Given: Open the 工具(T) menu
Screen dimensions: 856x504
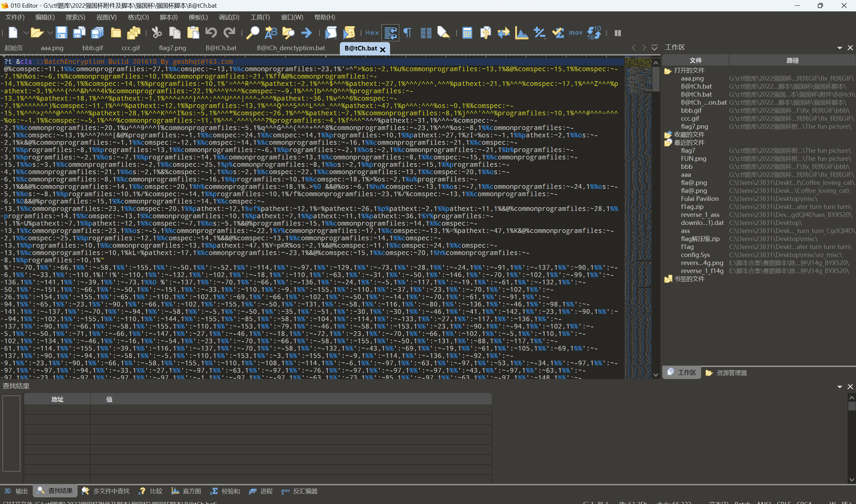Looking at the screenshot, I should pos(260,17).
